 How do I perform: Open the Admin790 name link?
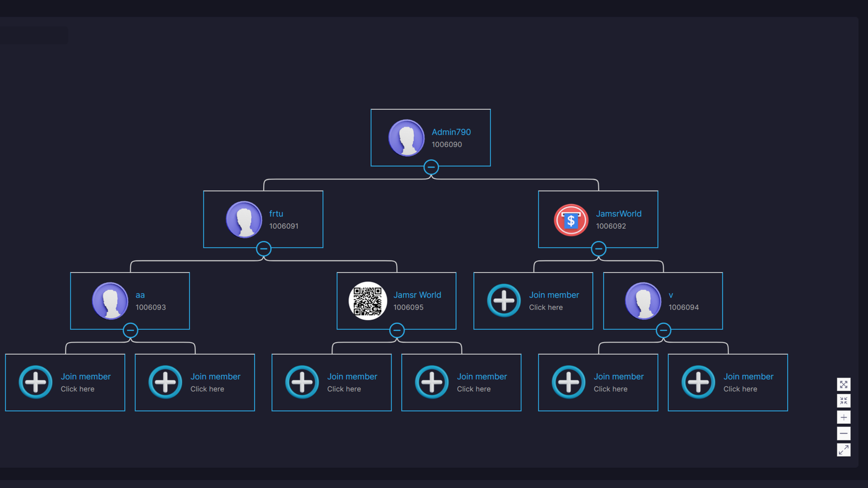pyautogui.click(x=451, y=132)
